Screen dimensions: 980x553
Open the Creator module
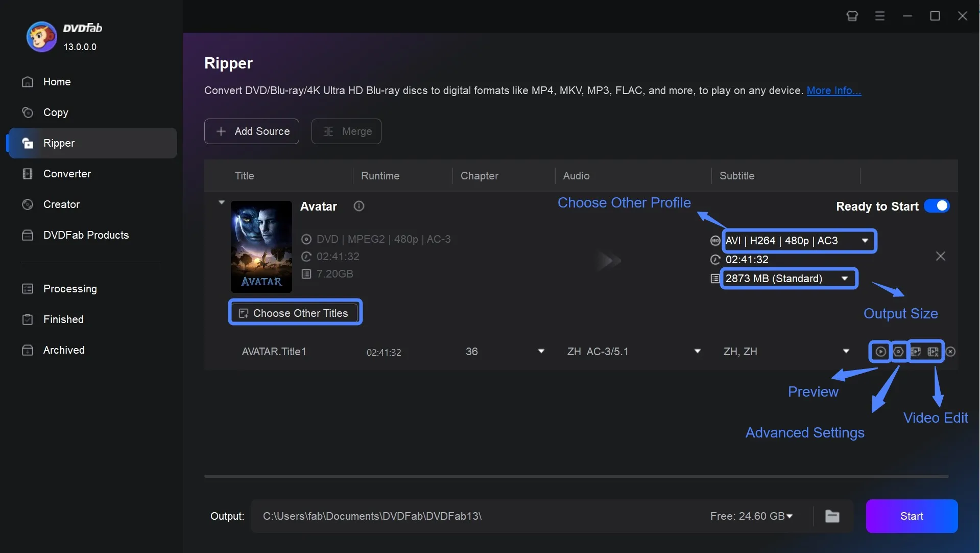pyautogui.click(x=61, y=204)
